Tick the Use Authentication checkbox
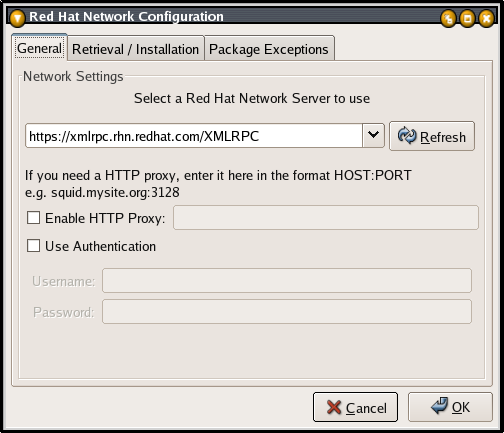The height and width of the screenshot is (433, 504). coord(33,246)
